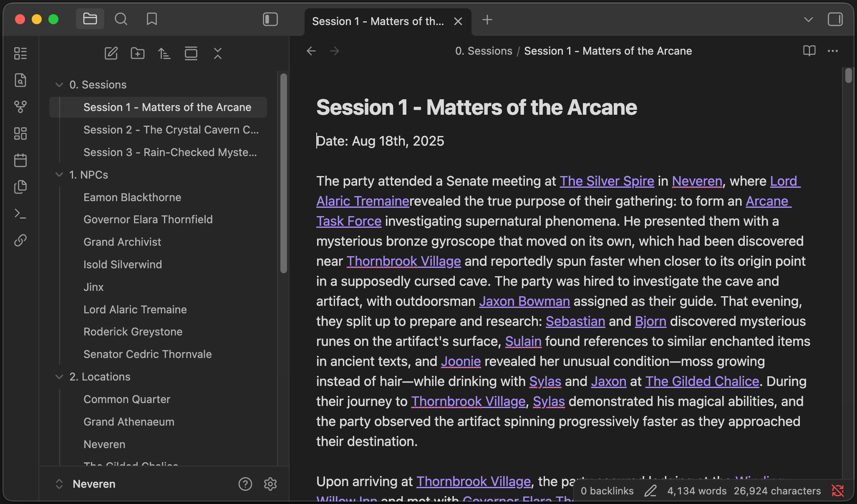Collapse the 0. Sessions folder

coord(59,84)
